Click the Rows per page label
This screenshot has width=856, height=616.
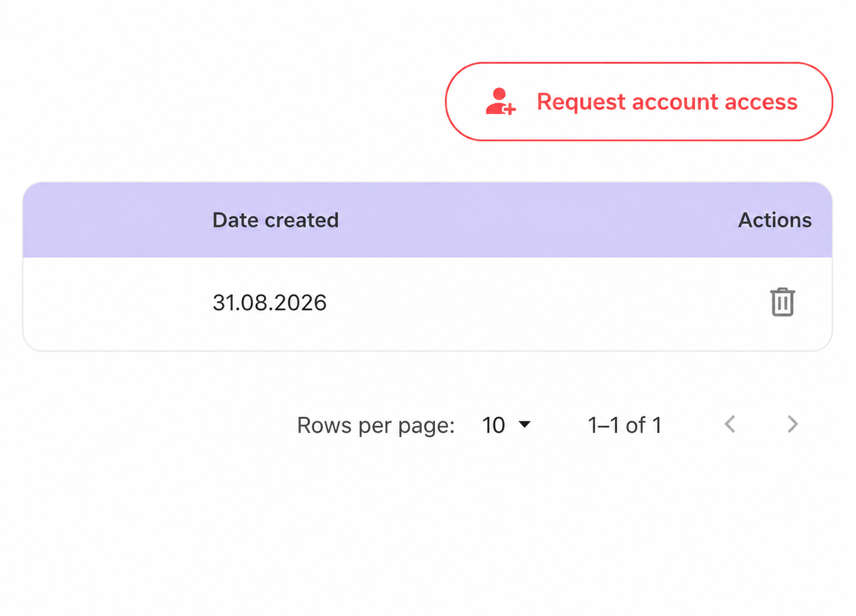(376, 426)
